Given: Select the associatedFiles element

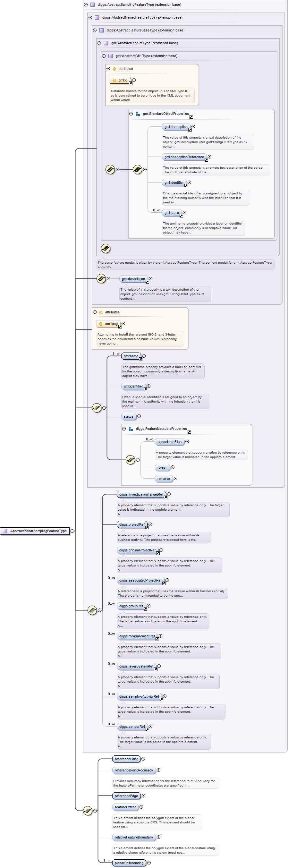Looking at the screenshot, I should [169, 442].
